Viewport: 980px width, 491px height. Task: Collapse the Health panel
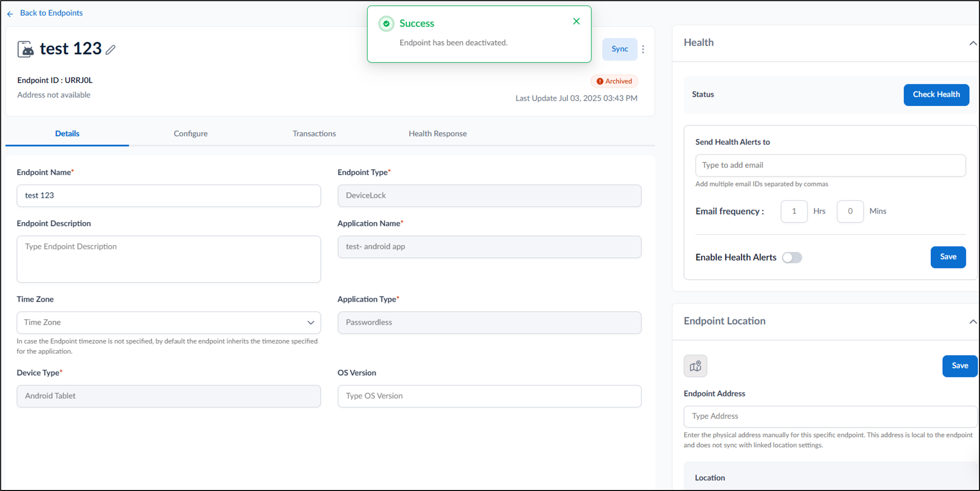click(x=973, y=43)
